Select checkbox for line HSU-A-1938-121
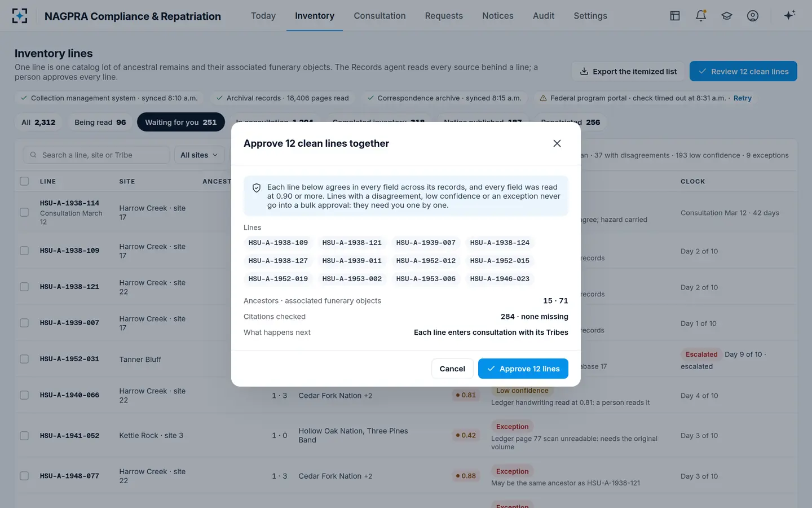 click(24, 287)
